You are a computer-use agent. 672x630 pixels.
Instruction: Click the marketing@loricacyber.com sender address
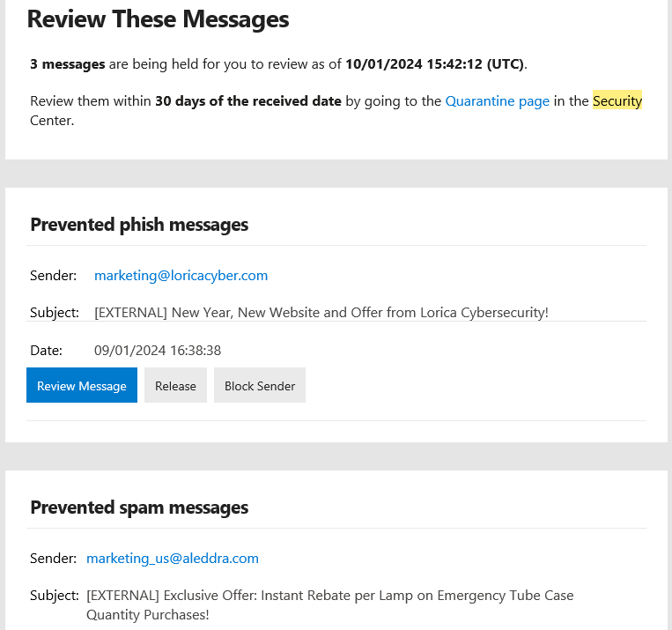tap(181, 276)
